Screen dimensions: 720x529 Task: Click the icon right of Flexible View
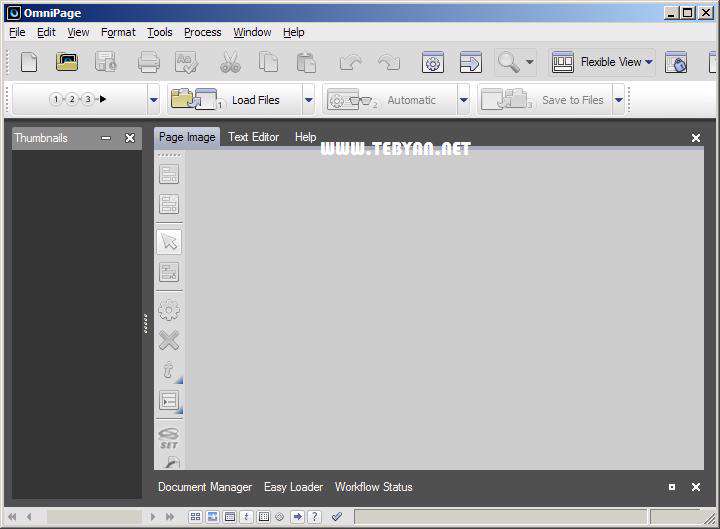pos(676,62)
